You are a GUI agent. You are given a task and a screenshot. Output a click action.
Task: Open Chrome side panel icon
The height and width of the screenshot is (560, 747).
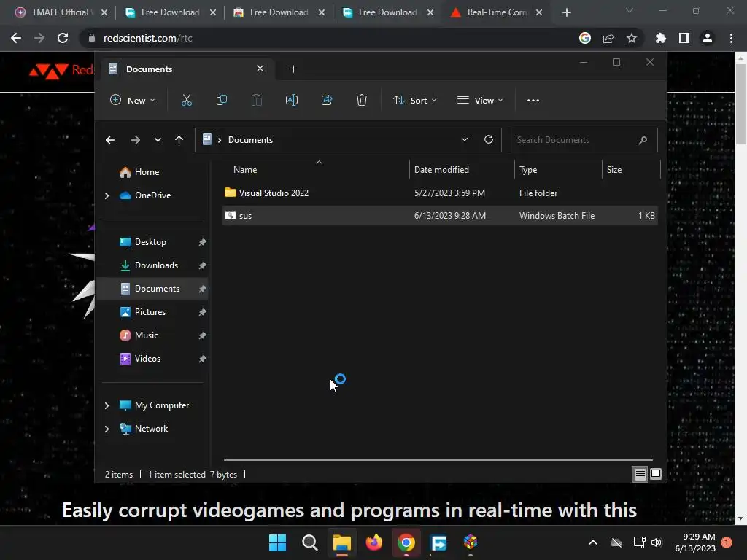coord(684,38)
